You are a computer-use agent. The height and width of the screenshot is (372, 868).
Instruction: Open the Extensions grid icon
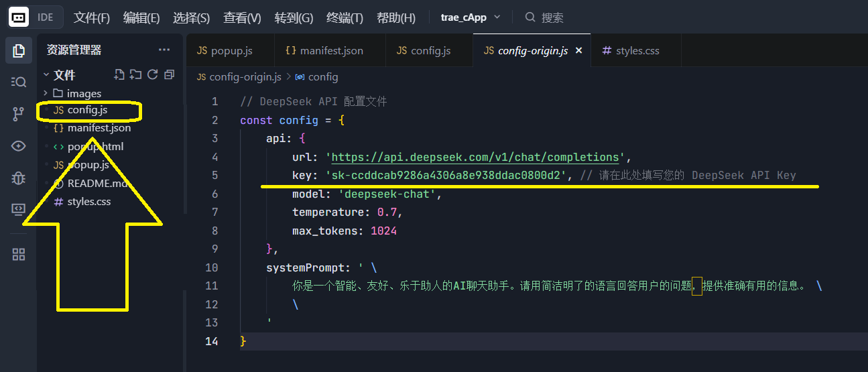pyautogui.click(x=19, y=254)
